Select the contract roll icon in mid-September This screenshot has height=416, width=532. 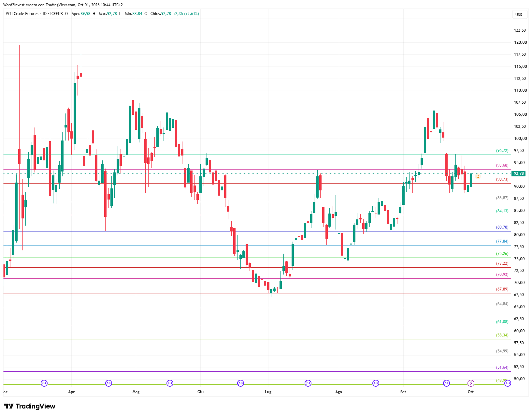[446, 383]
